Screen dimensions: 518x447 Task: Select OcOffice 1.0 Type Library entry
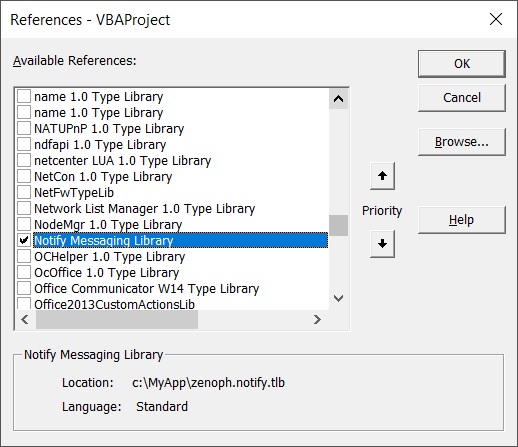click(x=107, y=272)
